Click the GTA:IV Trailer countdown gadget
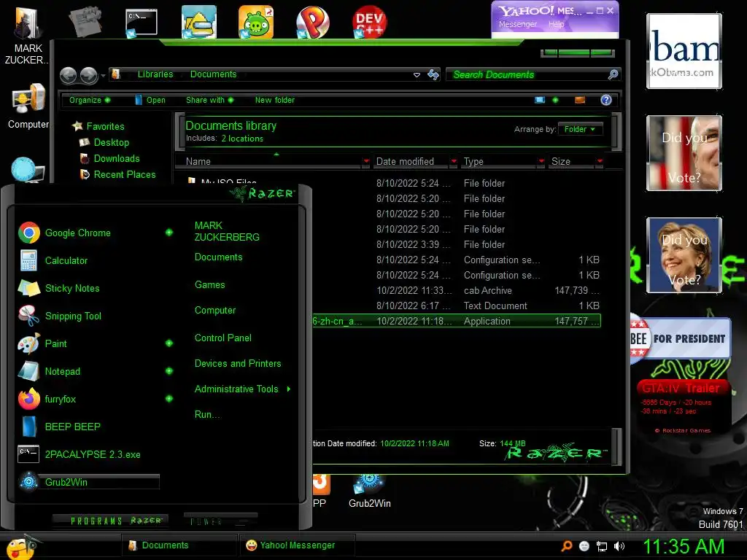The width and height of the screenshot is (747, 560). 682,407
